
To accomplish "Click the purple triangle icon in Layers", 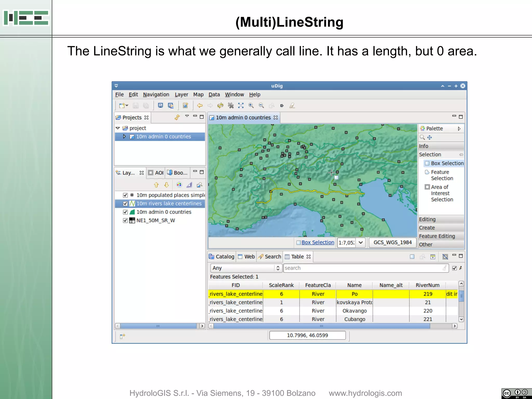I will [x=189, y=185].
